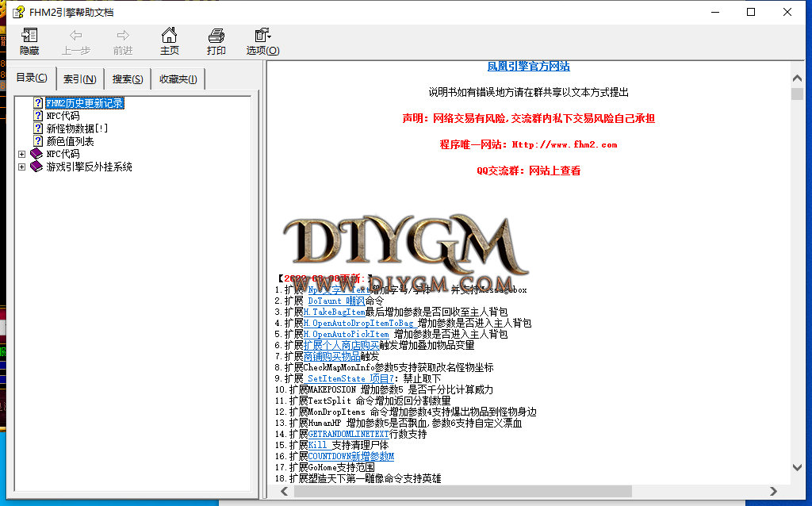Click the 上一步 back arrow icon

pos(76,35)
